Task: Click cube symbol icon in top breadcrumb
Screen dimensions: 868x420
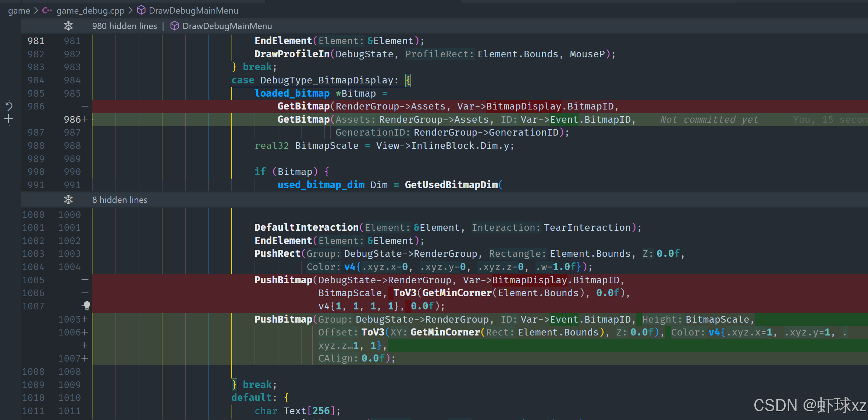Action: pyautogui.click(x=141, y=11)
